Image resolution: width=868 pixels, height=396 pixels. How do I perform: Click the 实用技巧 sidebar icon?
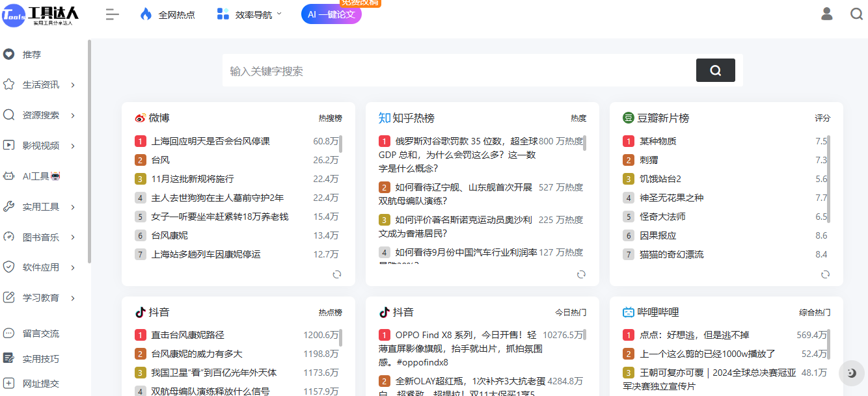coord(8,358)
